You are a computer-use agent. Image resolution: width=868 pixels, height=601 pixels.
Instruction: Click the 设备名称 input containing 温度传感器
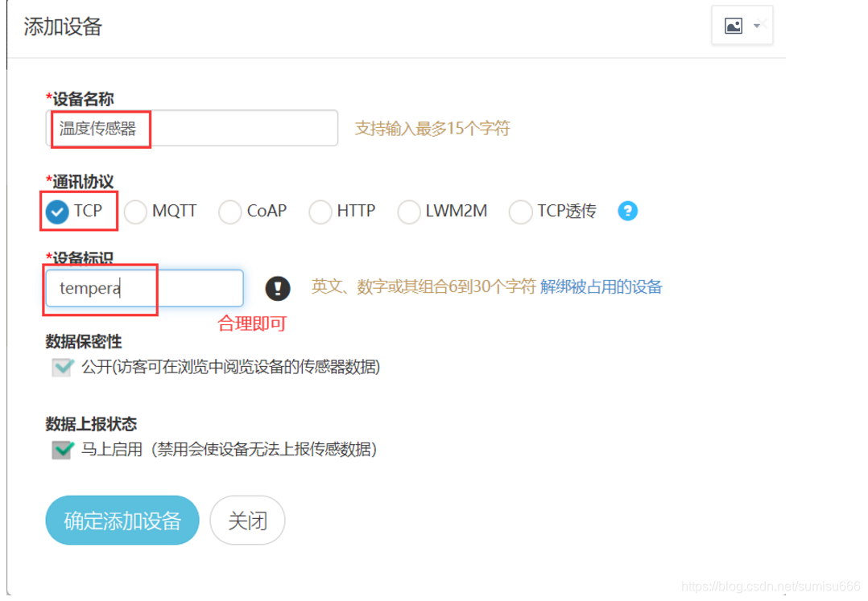click(x=192, y=128)
